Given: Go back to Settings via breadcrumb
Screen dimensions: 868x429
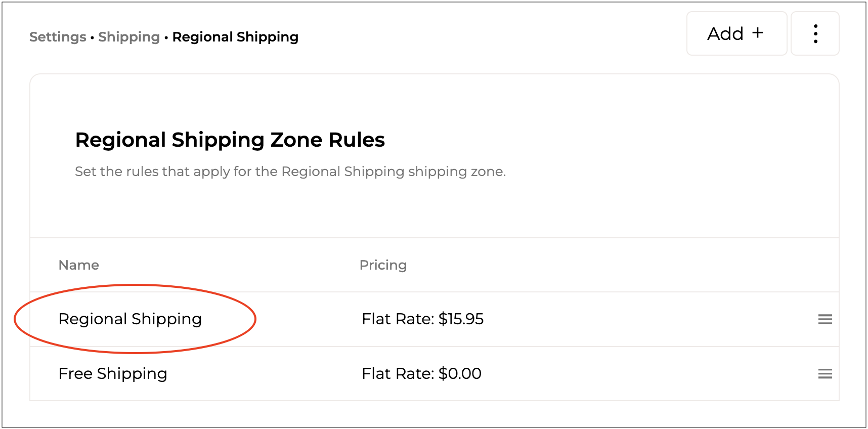Looking at the screenshot, I should coord(58,37).
